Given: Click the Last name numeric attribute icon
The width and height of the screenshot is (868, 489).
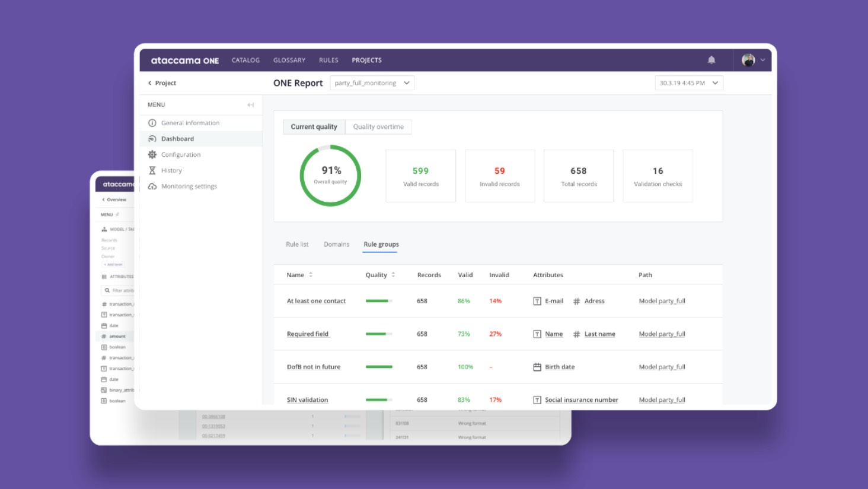Looking at the screenshot, I should (x=576, y=334).
